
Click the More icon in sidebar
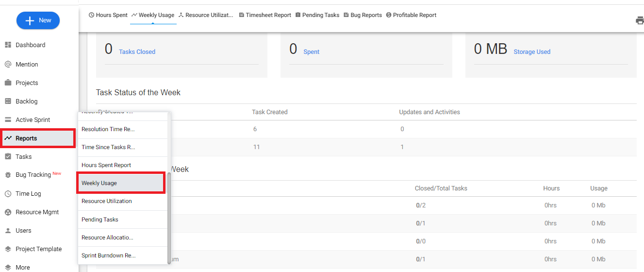[x=8, y=267]
